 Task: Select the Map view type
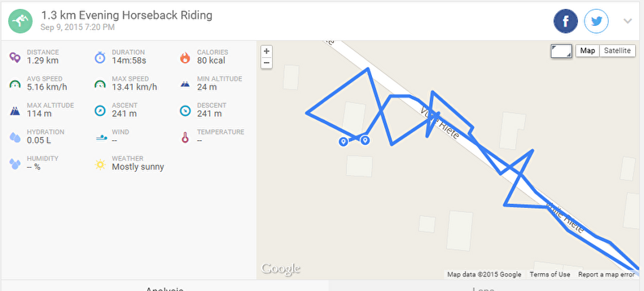click(x=588, y=51)
